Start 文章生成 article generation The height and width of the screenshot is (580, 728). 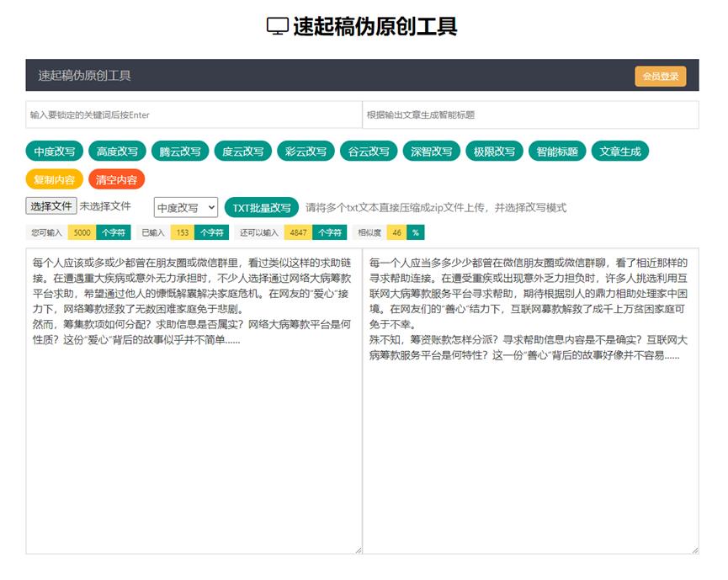pyautogui.click(x=620, y=152)
